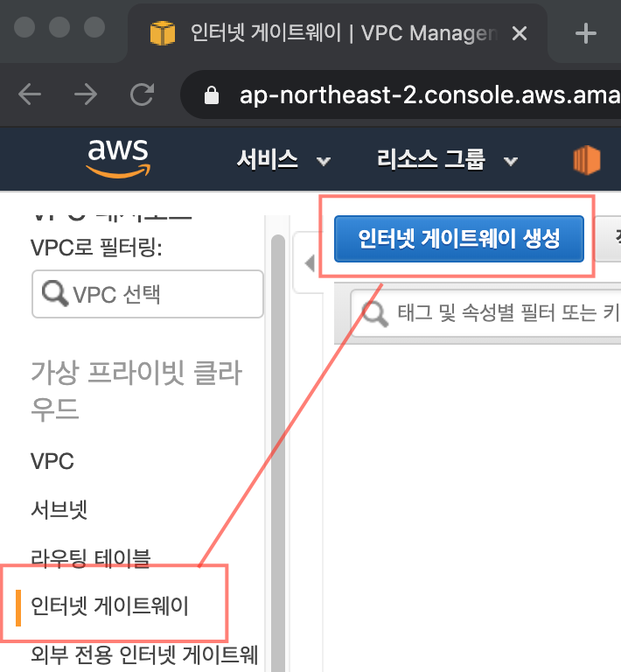The width and height of the screenshot is (621, 672).
Task: Focus the VPC 선택 filter input
Action: click(x=147, y=294)
